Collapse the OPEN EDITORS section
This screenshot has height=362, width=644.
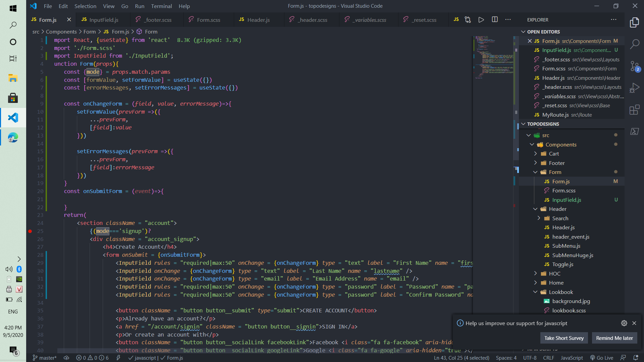(543, 32)
